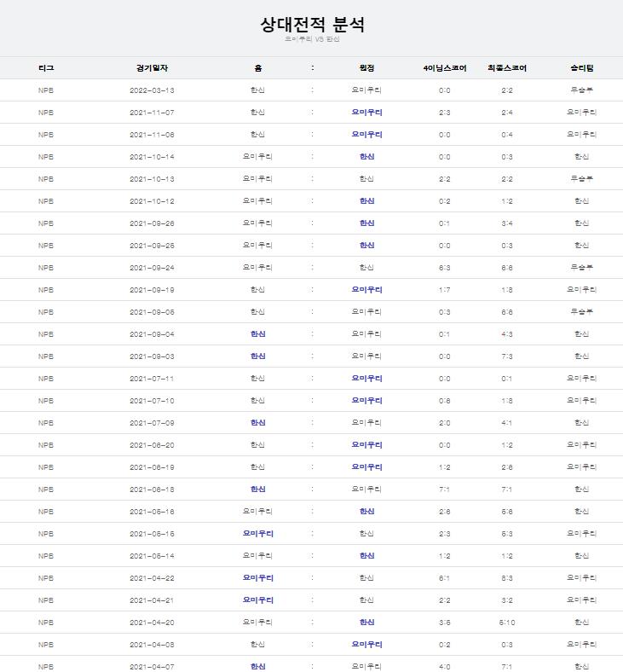Select the date cell '2022-03-13'
Viewport: 623px width, 672px height.
[152, 90]
